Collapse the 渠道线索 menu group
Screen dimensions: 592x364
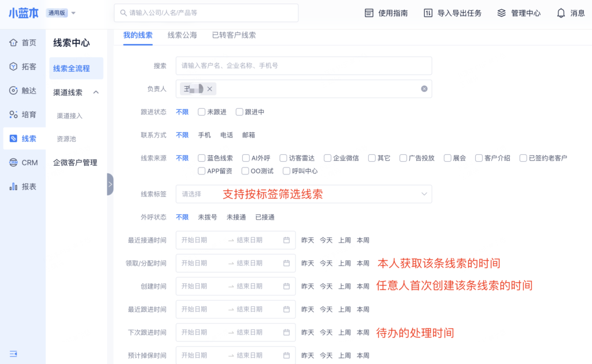(x=96, y=92)
